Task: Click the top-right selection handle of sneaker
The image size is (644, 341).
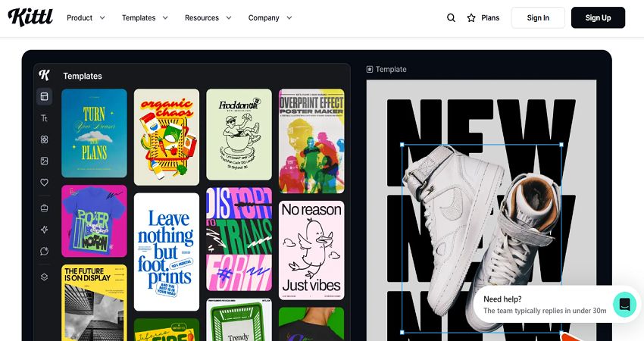Action: [x=561, y=145]
